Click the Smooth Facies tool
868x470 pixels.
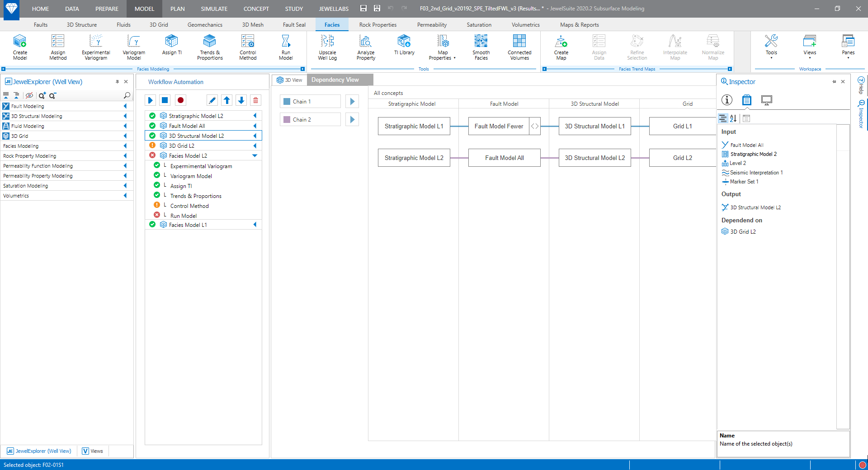[x=481, y=47]
